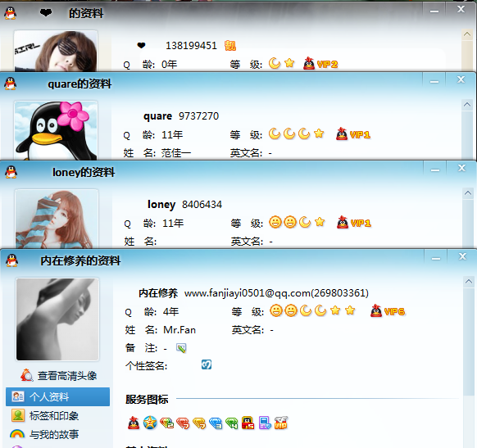Click the penguin icon in 内在修养 title bar
477x448 pixels.
(11, 260)
